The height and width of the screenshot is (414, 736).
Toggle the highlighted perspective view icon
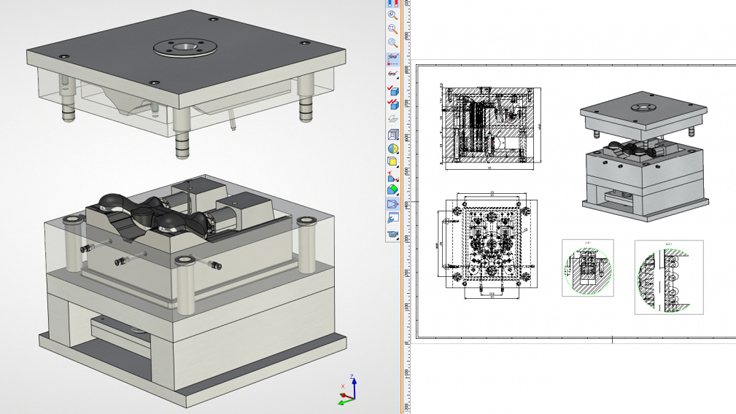tap(393, 204)
